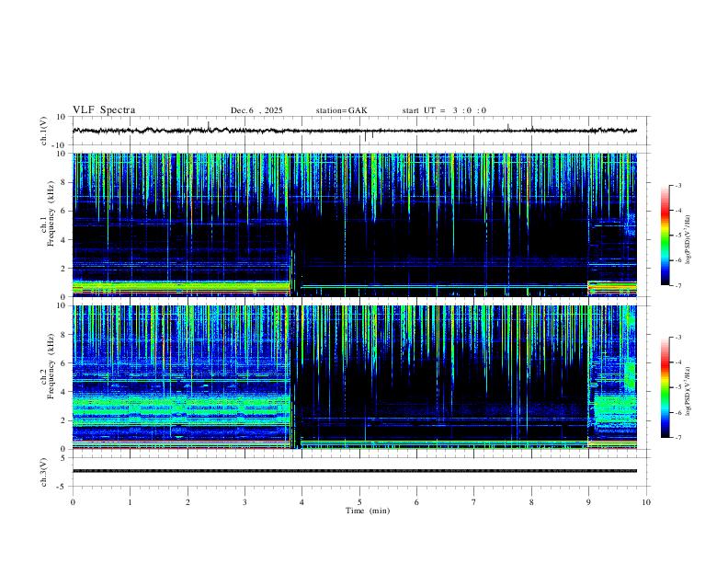Screen dimensions: 728x563
Task: Click the ch.1 "Frequency (kHz)" axis label
Action: pos(51,213)
